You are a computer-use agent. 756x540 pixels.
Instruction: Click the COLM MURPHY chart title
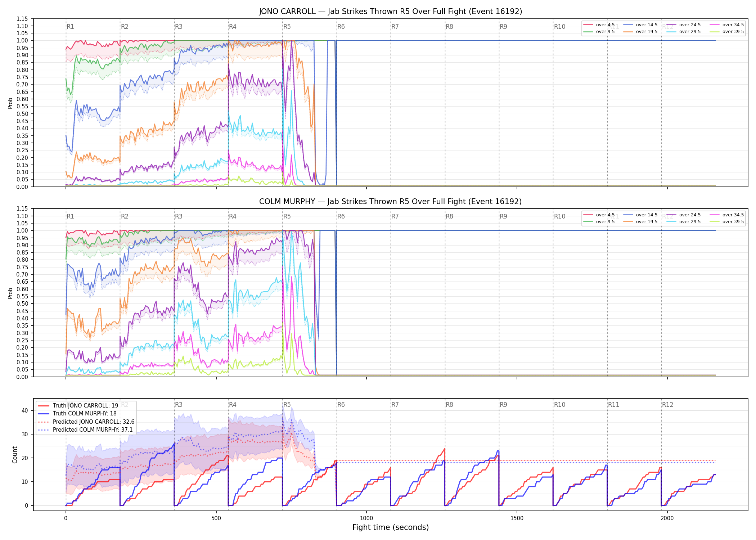(x=391, y=202)
